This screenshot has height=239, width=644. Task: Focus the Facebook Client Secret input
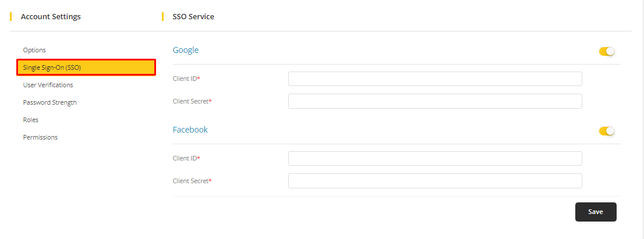pos(435,181)
